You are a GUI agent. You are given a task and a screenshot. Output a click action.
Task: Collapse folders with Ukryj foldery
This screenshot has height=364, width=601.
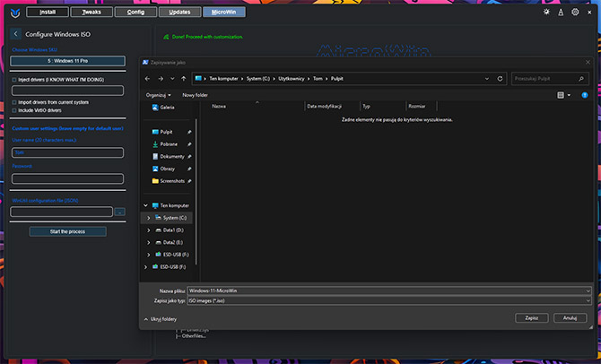(x=161, y=319)
